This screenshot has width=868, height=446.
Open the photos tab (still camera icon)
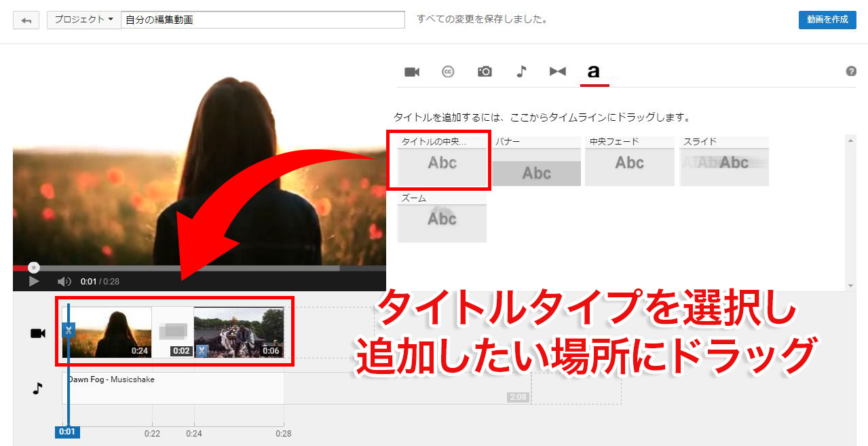point(485,72)
